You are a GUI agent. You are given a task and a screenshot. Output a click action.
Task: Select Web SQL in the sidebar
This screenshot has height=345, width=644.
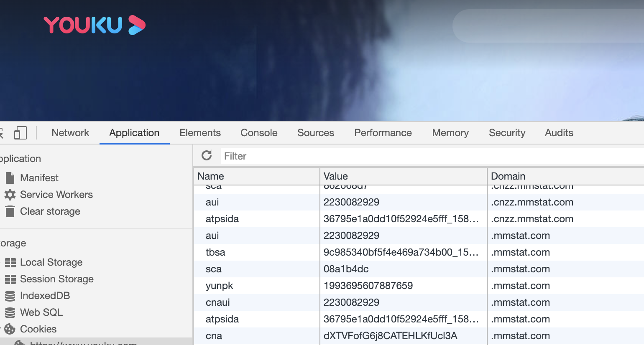pyautogui.click(x=41, y=312)
